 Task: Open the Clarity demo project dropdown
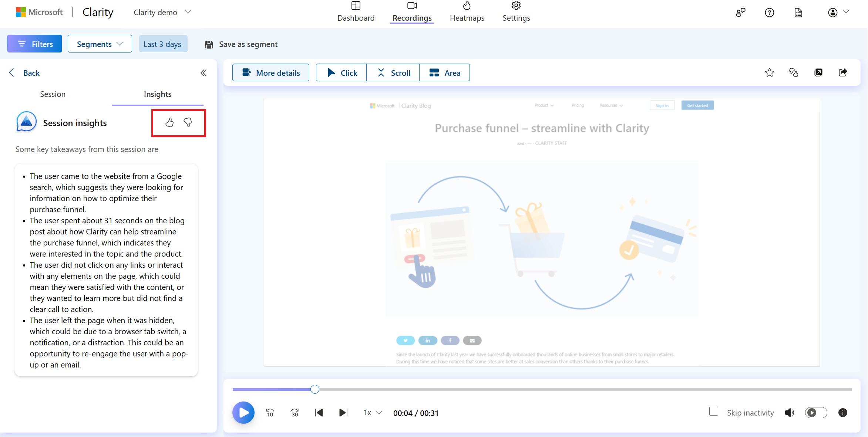point(162,13)
